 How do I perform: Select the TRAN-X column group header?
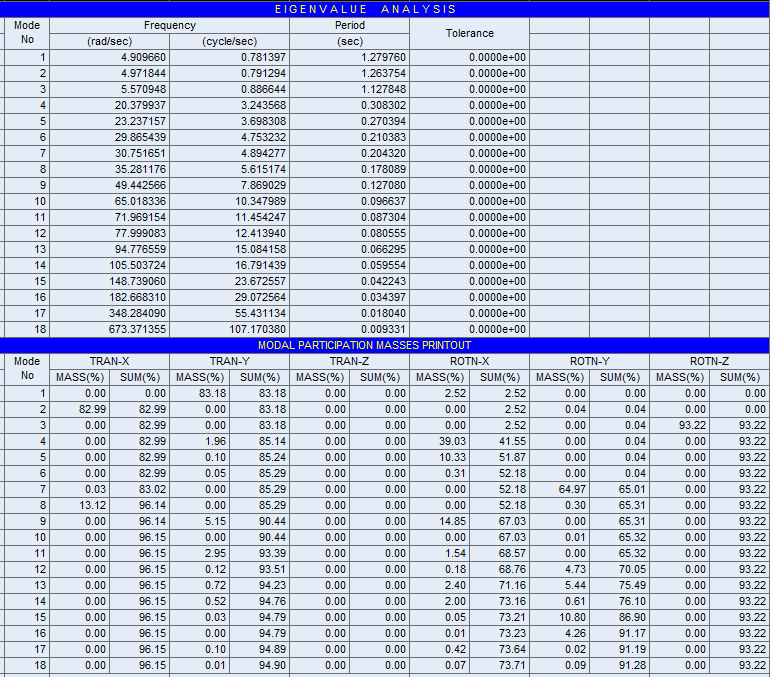[x=109, y=361]
